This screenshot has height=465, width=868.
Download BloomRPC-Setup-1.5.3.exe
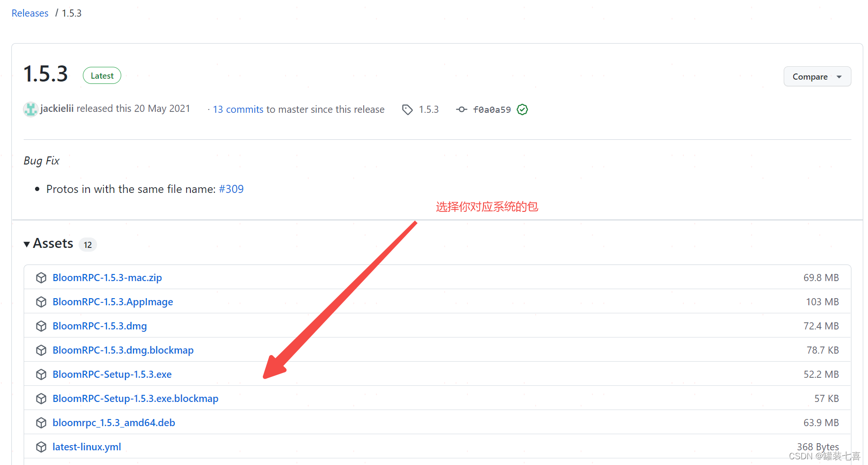[112, 374]
